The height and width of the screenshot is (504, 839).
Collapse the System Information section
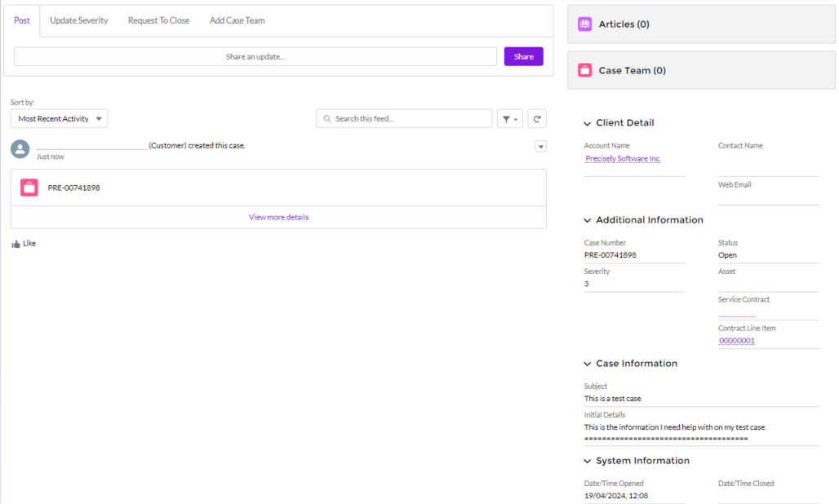[x=588, y=461]
